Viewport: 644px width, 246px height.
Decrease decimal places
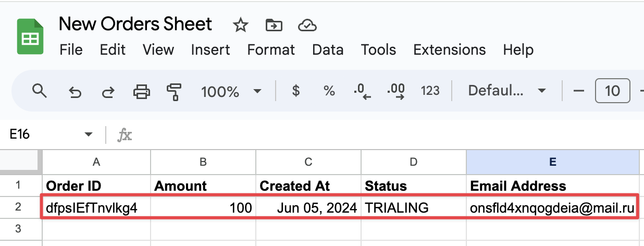pyautogui.click(x=362, y=91)
